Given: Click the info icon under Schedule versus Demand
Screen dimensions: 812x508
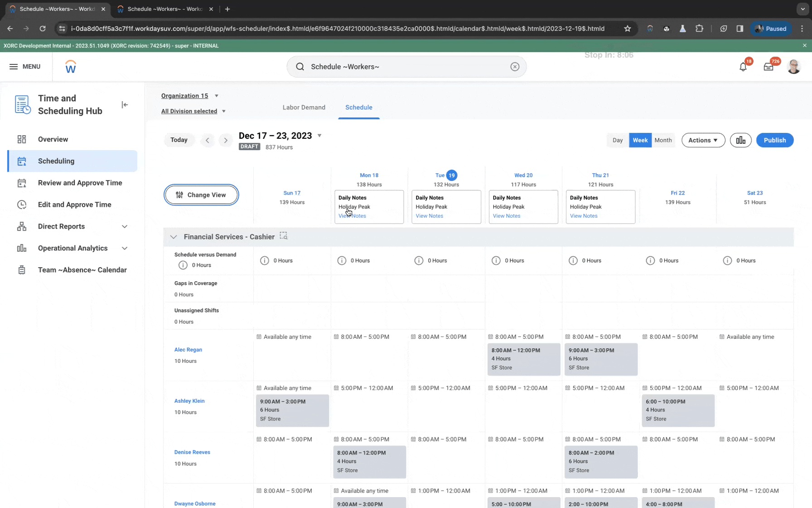Looking at the screenshot, I should pos(183,265).
